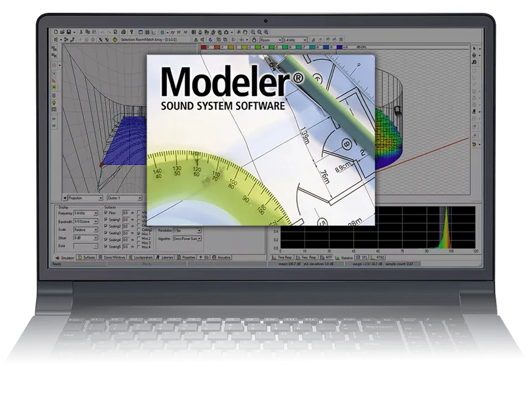
Task: Open the Bandwidth 1/3 Octave dropdown
Action: click(x=86, y=222)
